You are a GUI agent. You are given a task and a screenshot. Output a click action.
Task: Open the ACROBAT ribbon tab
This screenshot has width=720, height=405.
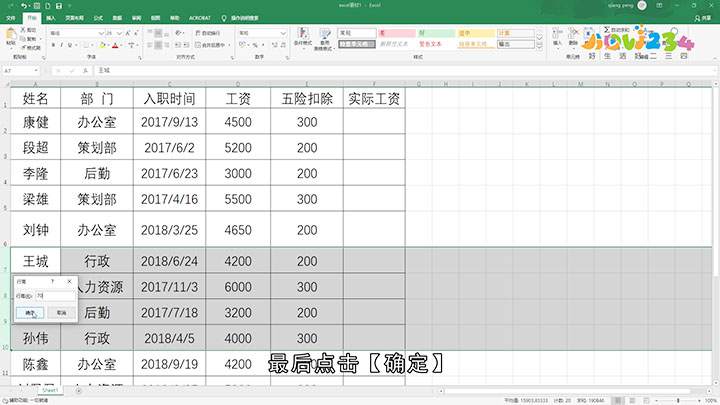pyautogui.click(x=200, y=18)
